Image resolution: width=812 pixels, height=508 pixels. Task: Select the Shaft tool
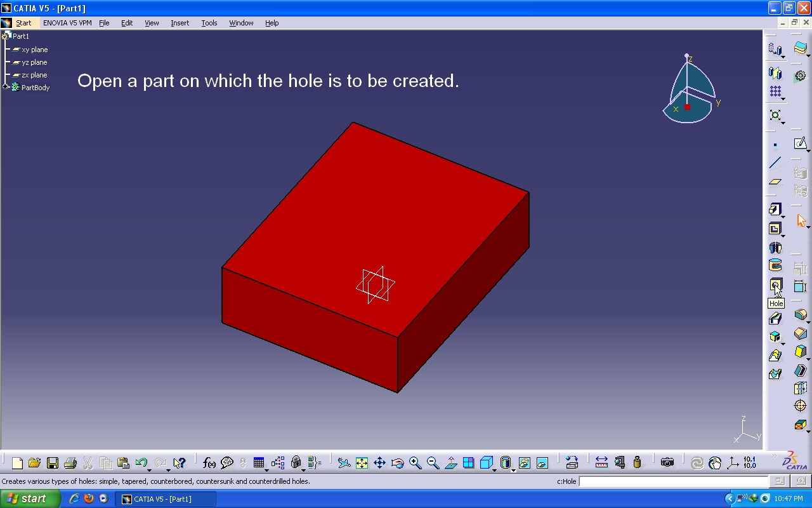775,248
